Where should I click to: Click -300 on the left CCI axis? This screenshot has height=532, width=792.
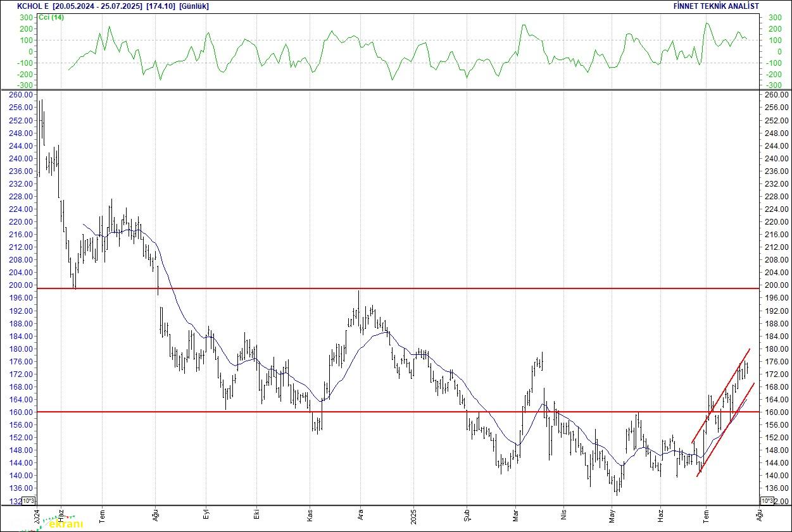coord(26,85)
